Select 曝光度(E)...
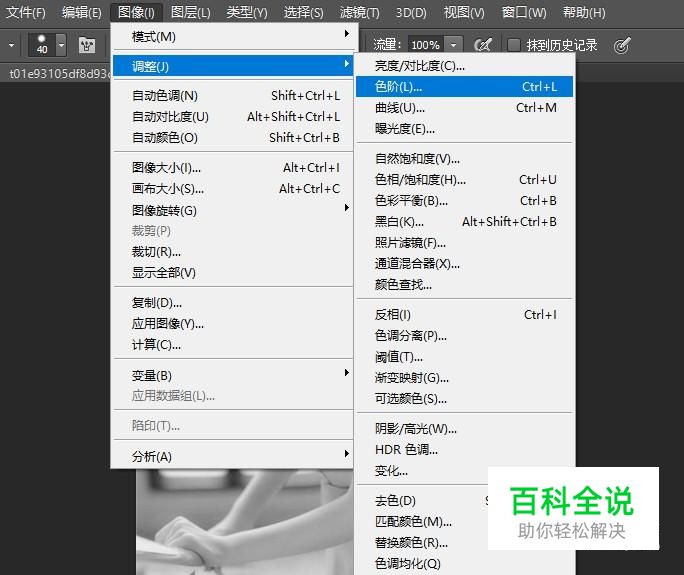Screen dimensions: 684x575 click(464, 129)
